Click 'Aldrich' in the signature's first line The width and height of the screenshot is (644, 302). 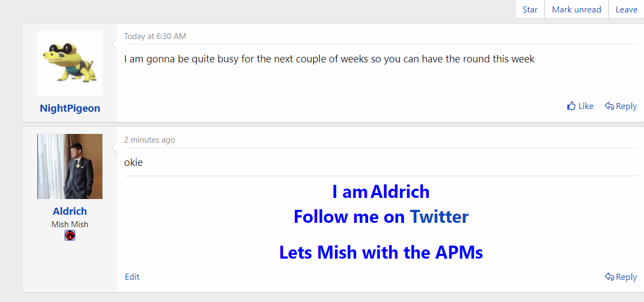click(x=400, y=192)
